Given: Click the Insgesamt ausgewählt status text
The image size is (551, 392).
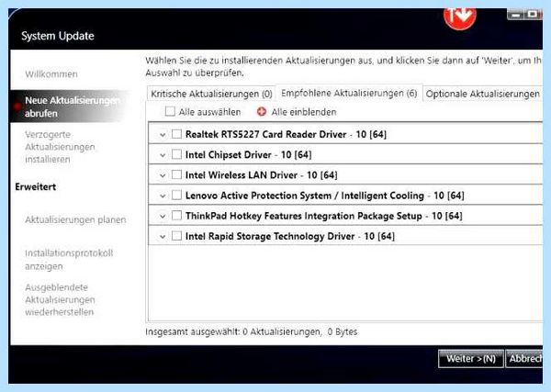Looking at the screenshot, I should [x=252, y=332].
